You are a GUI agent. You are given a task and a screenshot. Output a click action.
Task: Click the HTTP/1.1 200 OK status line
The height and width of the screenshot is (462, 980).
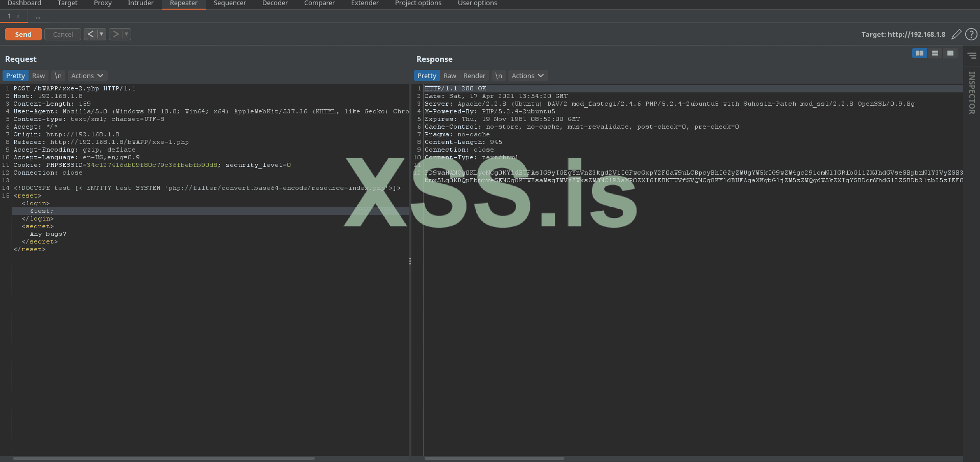click(x=455, y=89)
